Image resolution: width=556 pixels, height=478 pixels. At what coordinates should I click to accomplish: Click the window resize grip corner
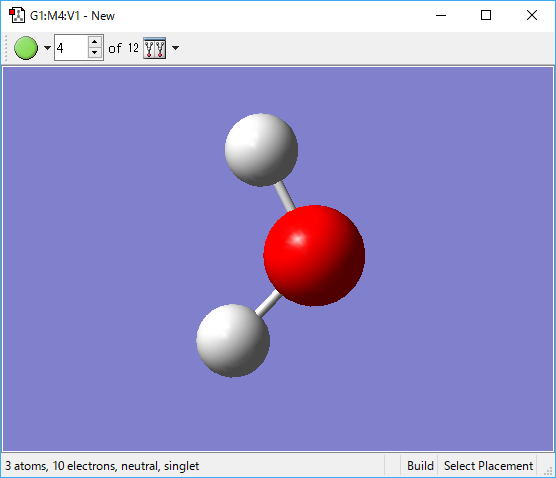coord(549,471)
